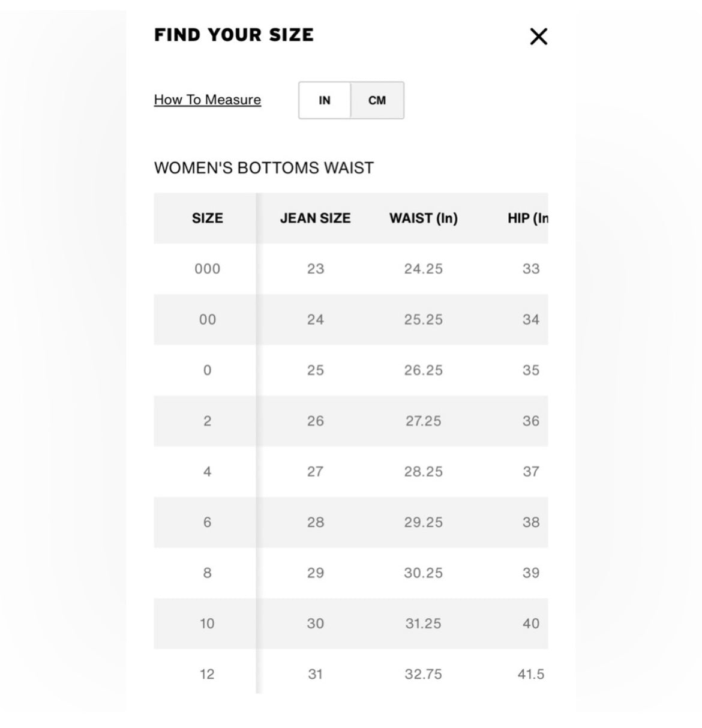Select the size 4 row label
This screenshot has width=702, height=728.
(x=207, y=472)
